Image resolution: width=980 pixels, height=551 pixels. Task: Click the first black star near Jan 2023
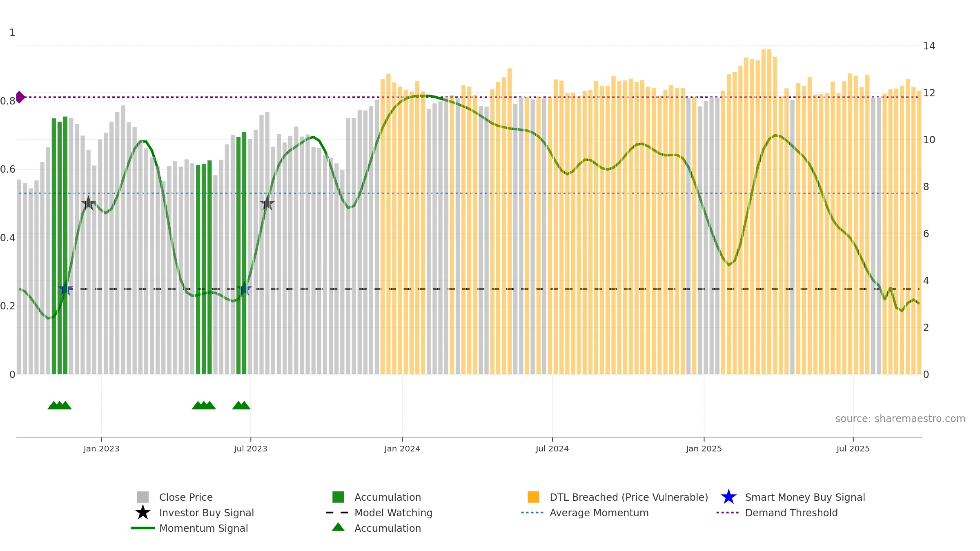(88, 203)
